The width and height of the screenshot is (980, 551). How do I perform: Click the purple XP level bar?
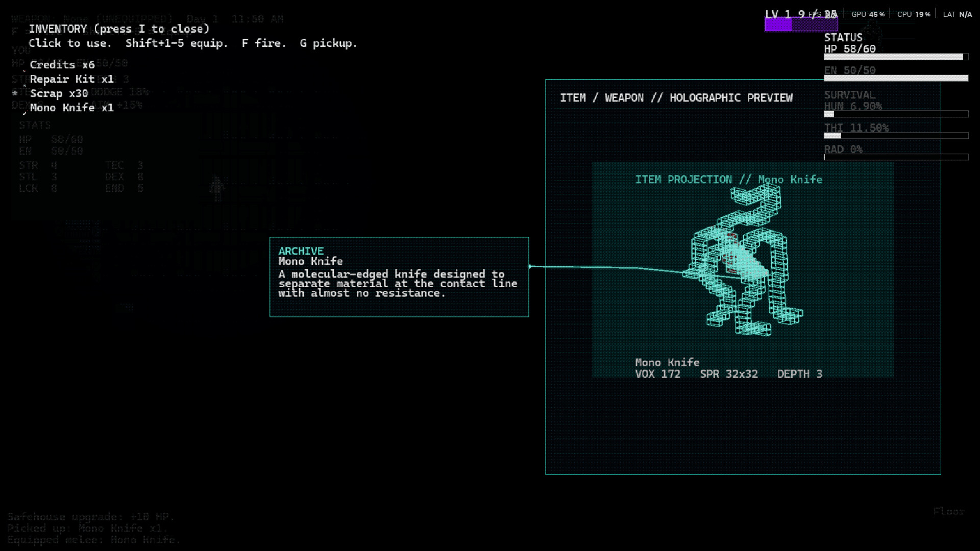click(x=801, y=24)
